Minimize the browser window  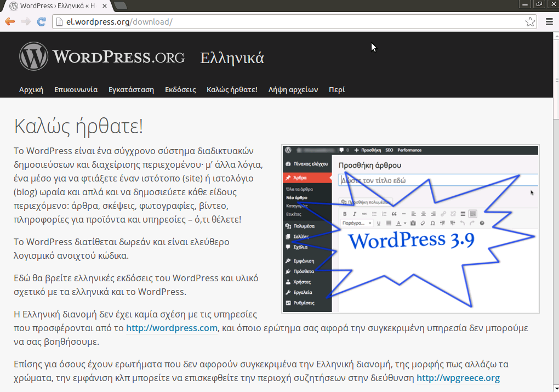click(x=525, y=4)
